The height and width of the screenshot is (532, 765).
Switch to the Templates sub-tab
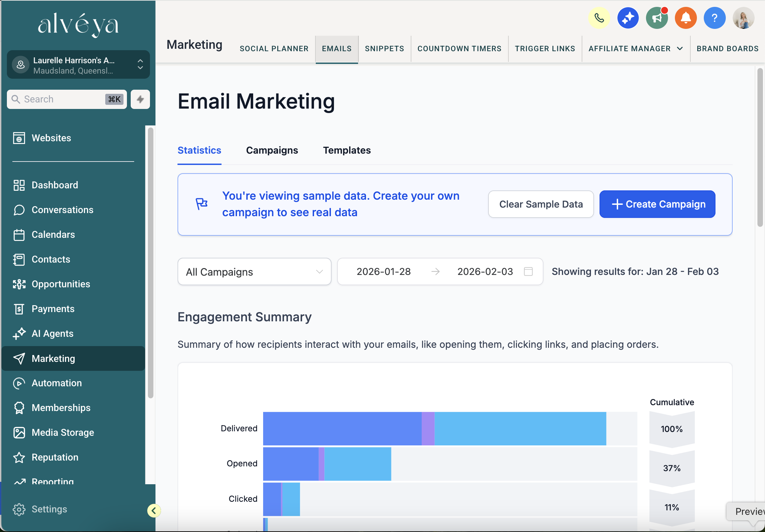tap(347, 151)
